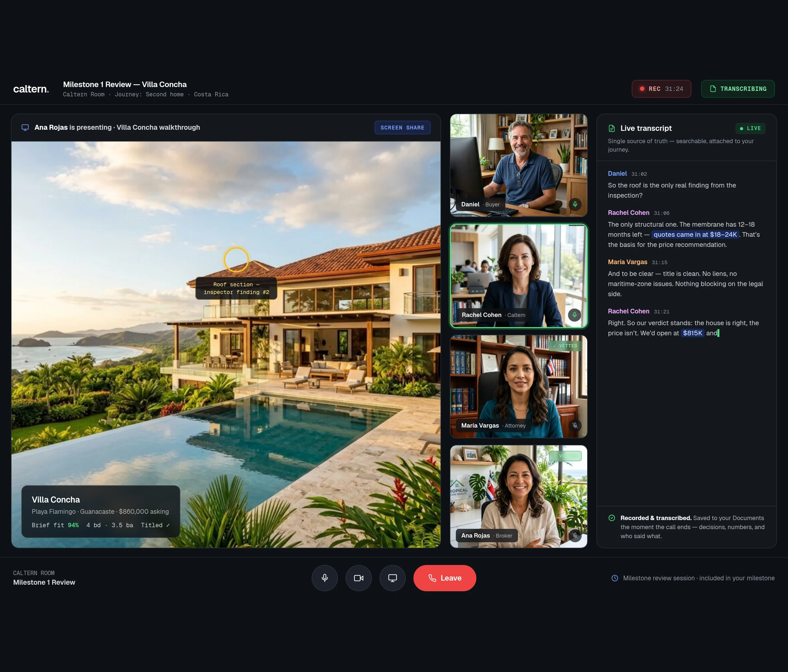788x672 pixels.
Task: Click Rachel Cohen's green microphone icon
Action: 575,315
